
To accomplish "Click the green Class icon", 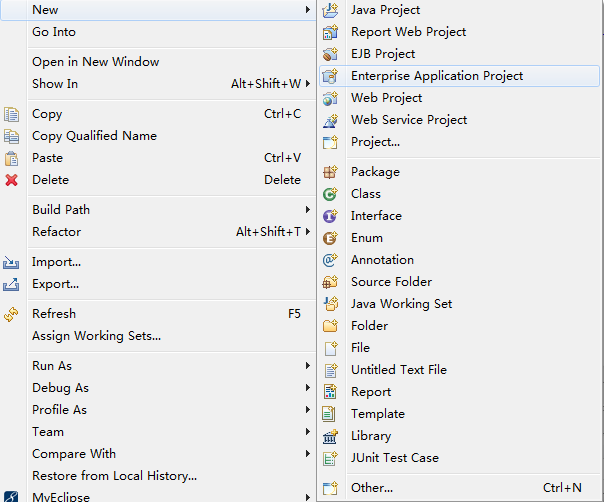I will [x=330, y=194].
